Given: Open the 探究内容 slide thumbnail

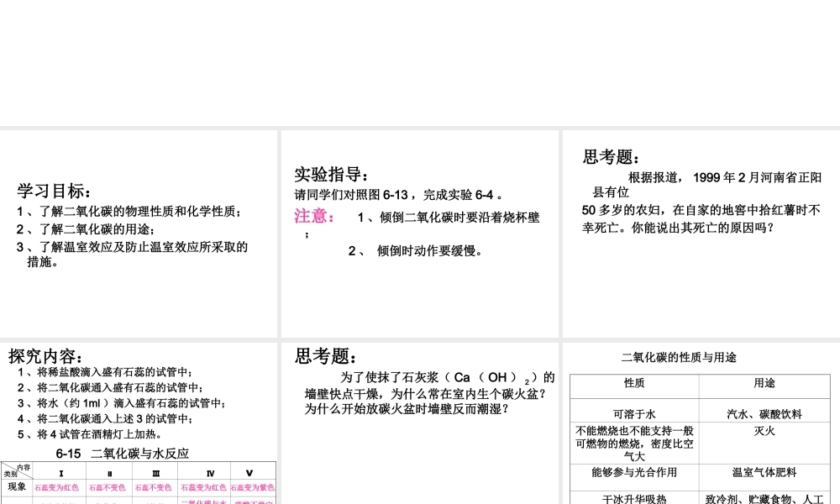Looking at the screenshot, I should [x=139, y=423].
